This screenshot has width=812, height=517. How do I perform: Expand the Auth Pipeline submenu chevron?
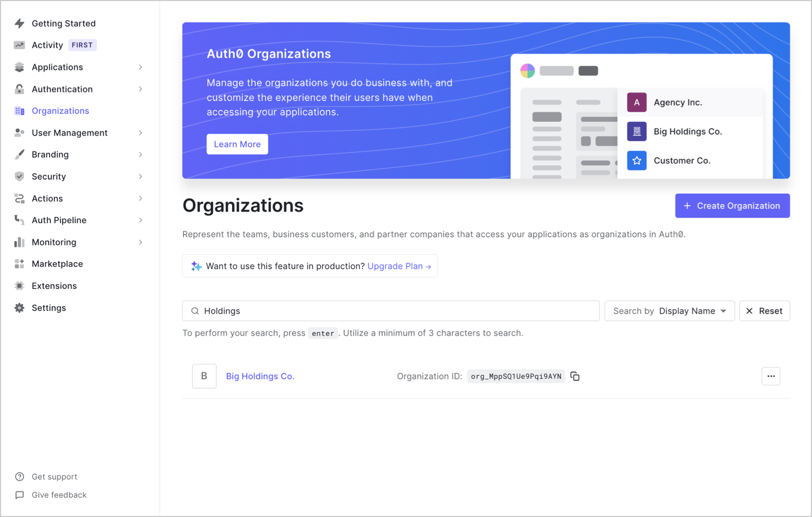point(140,220)
